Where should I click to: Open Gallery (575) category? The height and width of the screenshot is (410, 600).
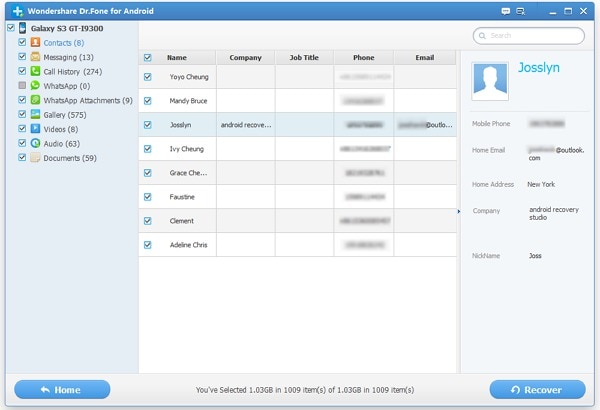pos(65,115)
